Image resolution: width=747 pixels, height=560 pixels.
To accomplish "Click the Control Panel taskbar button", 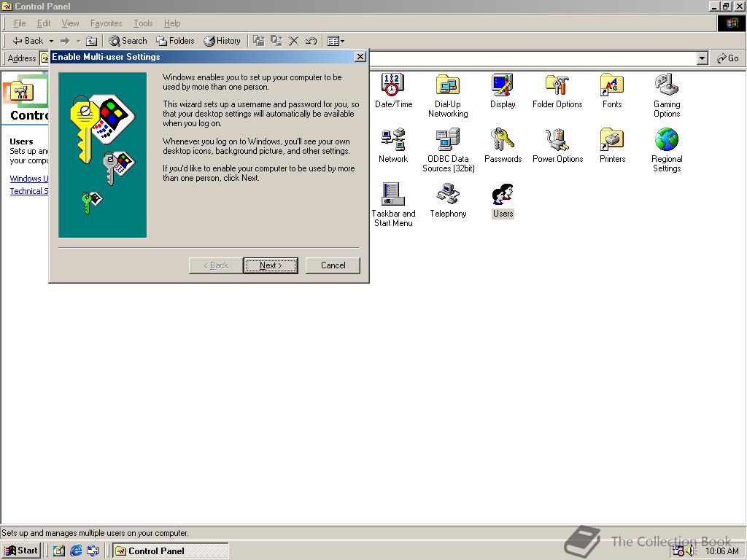I will [171, 551].
